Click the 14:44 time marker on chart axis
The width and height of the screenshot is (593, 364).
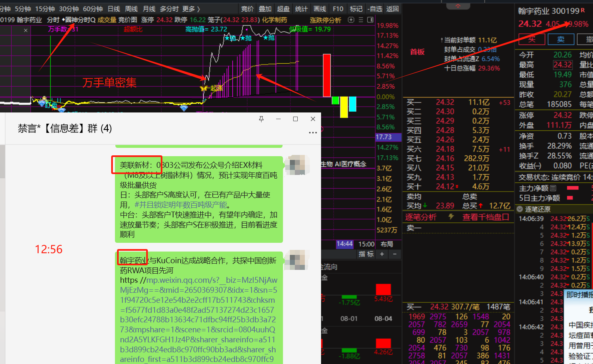tap(345, 244)
